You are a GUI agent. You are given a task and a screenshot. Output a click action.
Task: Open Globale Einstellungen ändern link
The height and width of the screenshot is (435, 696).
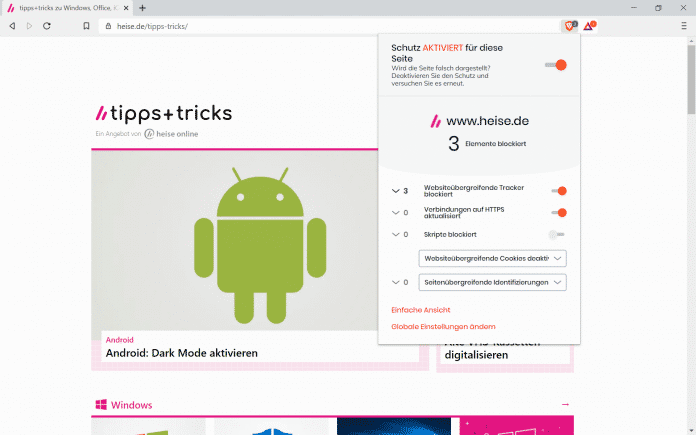point(443,327)
